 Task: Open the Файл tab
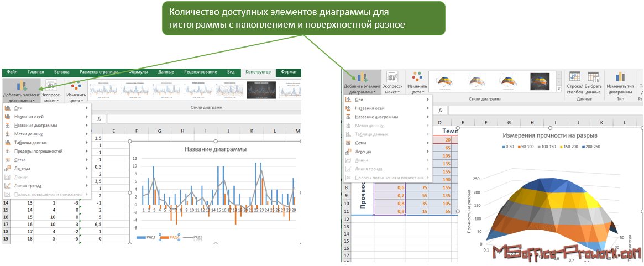click(x=12, y=72)
